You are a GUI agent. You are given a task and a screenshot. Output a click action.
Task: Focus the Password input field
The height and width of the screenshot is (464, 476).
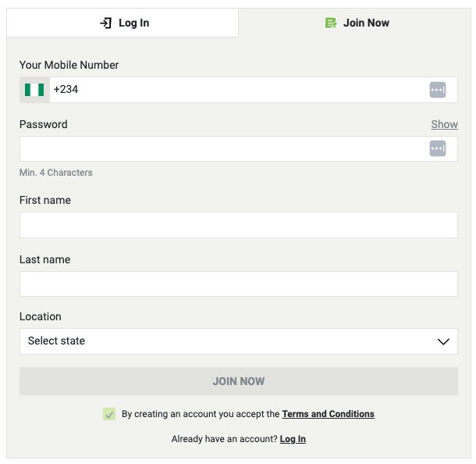[x=239, y=149]
